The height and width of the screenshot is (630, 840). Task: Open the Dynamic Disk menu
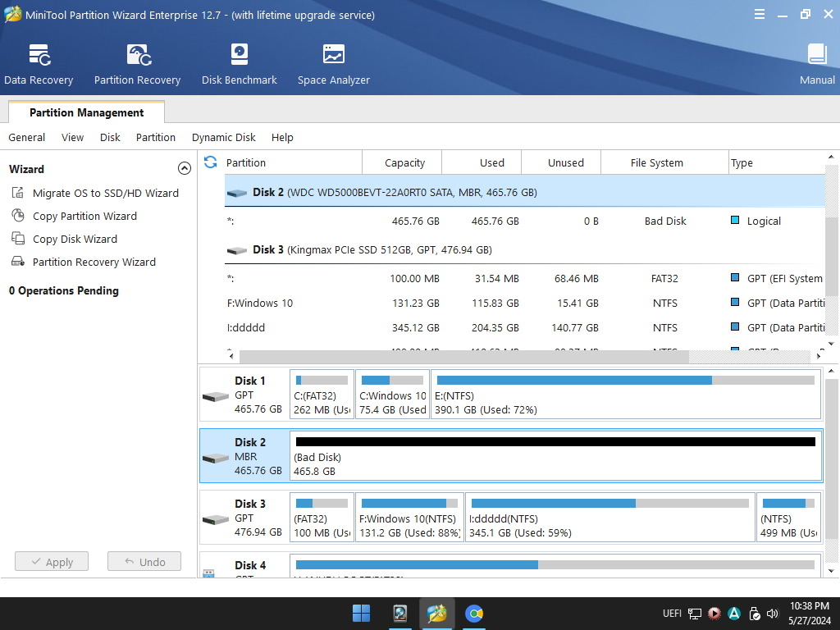tap(223, 138)
